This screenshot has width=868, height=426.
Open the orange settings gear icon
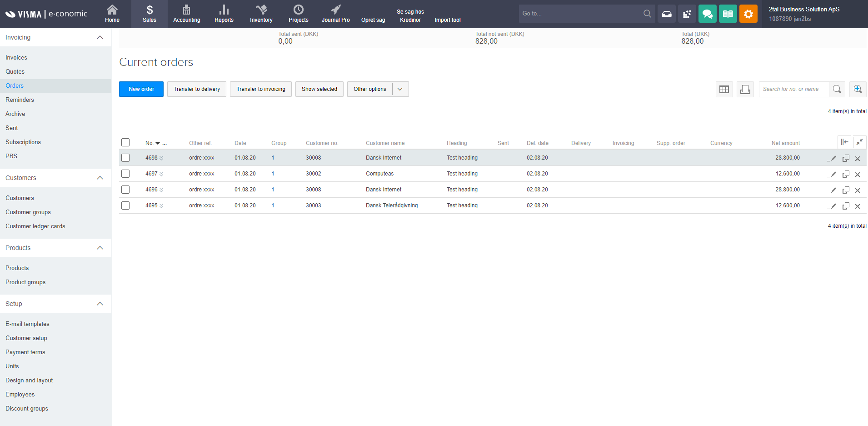click(x=748, y=13)
